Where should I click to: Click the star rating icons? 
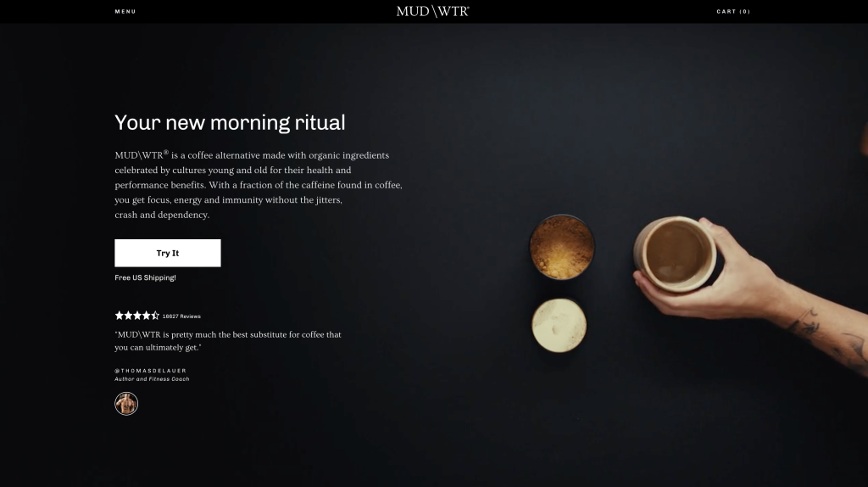(x=137, y=316)
